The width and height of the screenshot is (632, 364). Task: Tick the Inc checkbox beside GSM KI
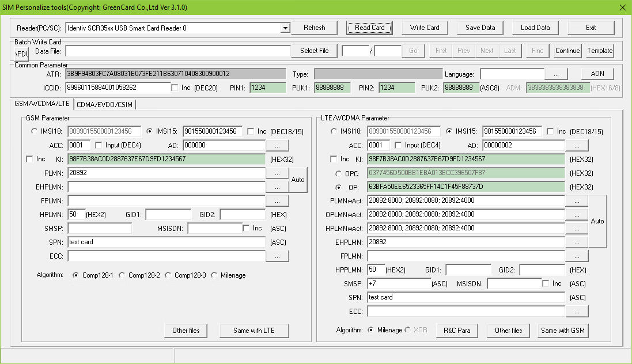click(30, 159)
